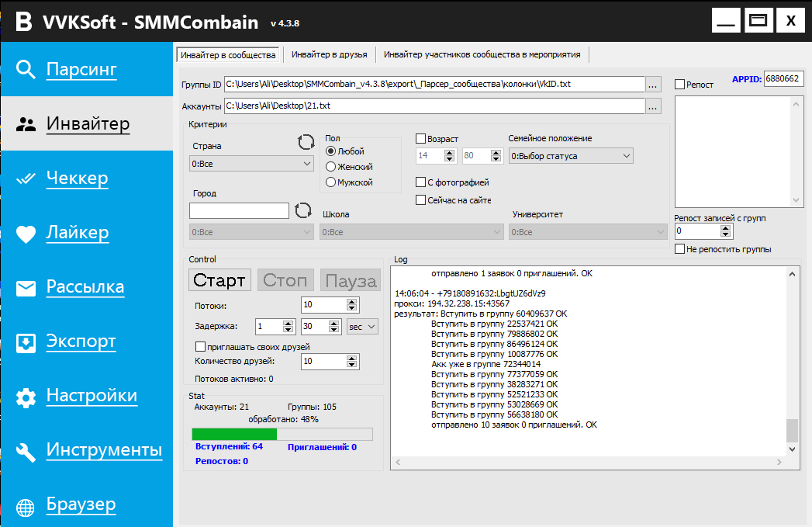The height and width of the screenshot is (527, 812).
Task: Click the envelope icon for Рассылка
Action: 26,289
